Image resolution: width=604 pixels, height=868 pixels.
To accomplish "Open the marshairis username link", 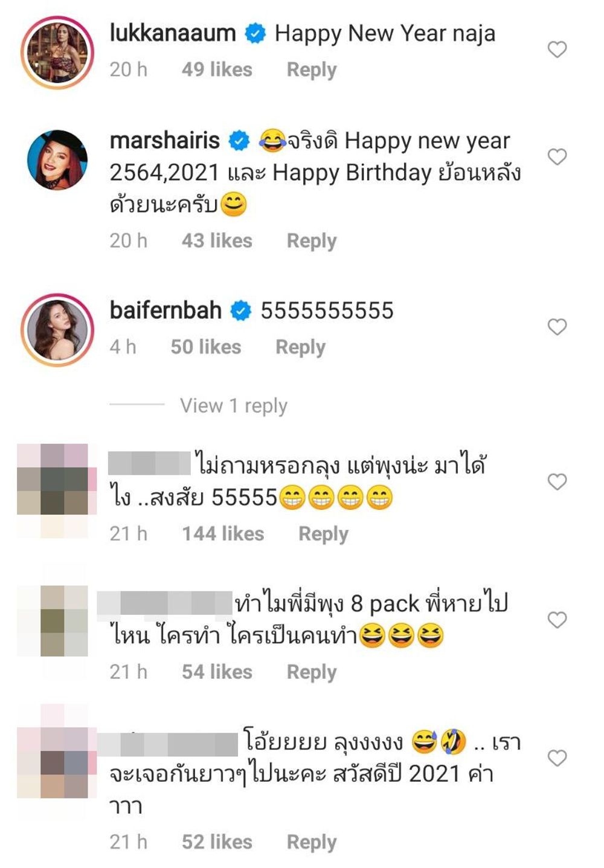I will [165, 140].
